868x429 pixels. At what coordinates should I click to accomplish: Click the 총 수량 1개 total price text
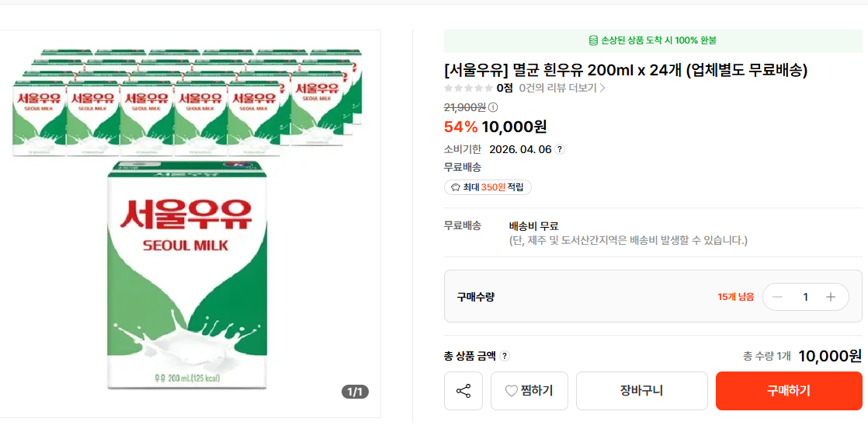coord(803,356)
